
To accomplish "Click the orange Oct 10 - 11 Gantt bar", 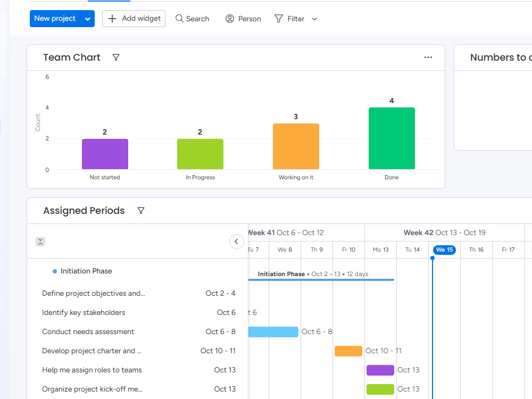I will 348,351.
